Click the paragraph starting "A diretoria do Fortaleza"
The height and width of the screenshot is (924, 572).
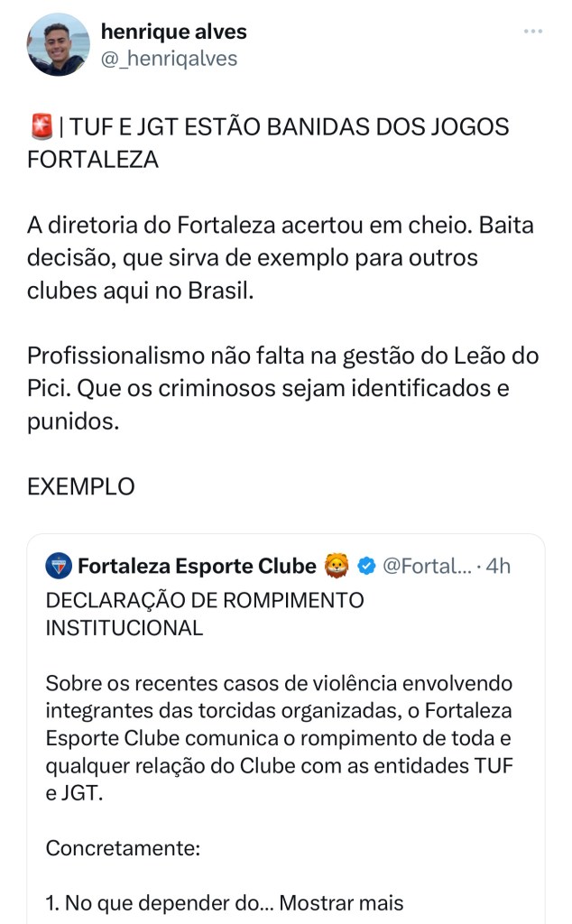click(x=280, y=258)
